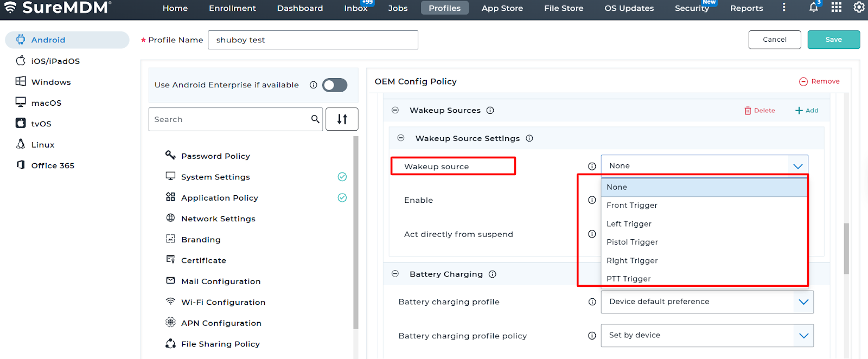The height and width of the screenshot is (359, 868).
Task: Remove the OEM Config Policy
Action: coord(819,81)
